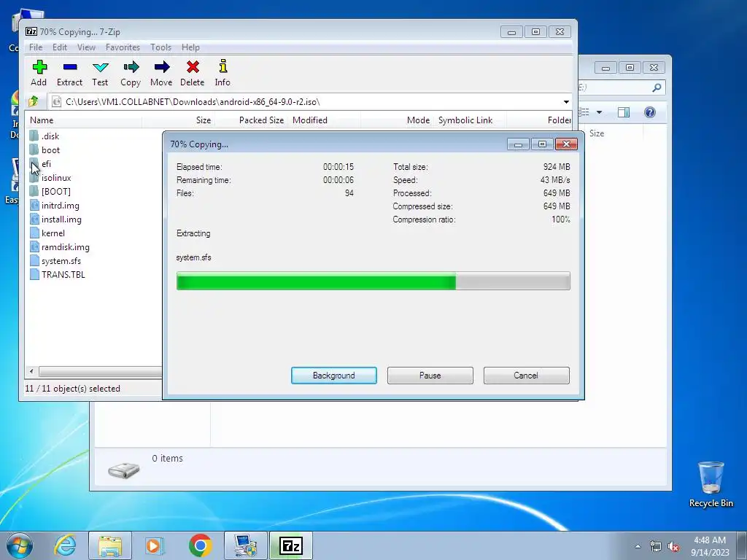
Task: Click the Mode column header
Action: pos(398,120)
